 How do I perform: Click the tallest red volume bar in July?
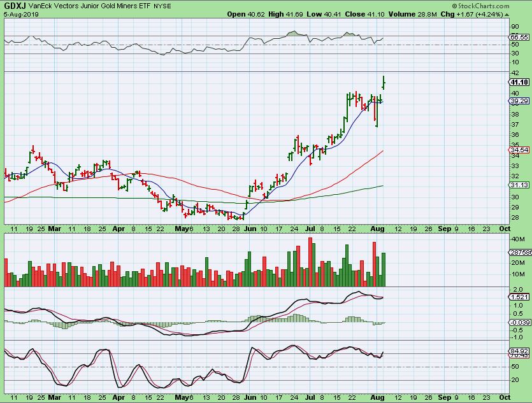coord(310,262)
